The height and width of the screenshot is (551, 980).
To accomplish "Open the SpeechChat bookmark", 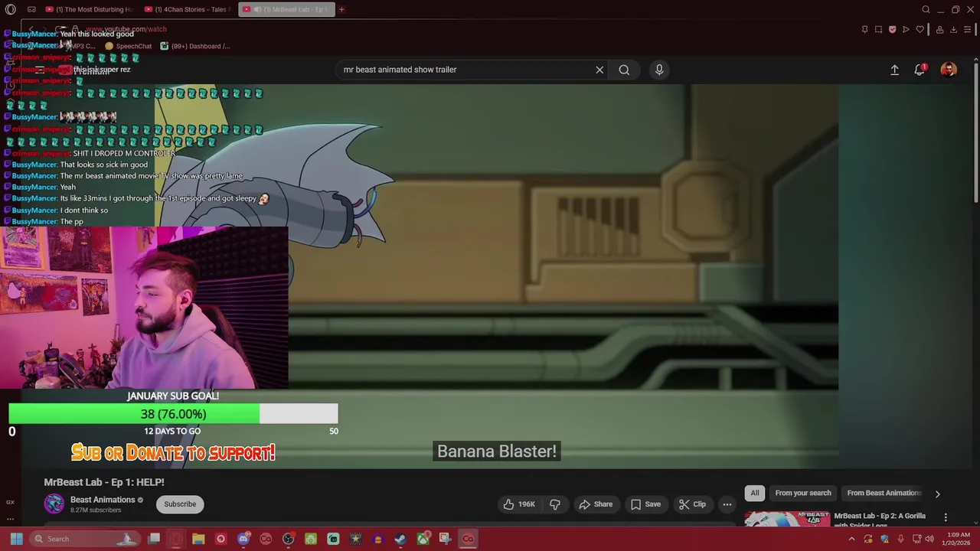I will pos(128,46).
